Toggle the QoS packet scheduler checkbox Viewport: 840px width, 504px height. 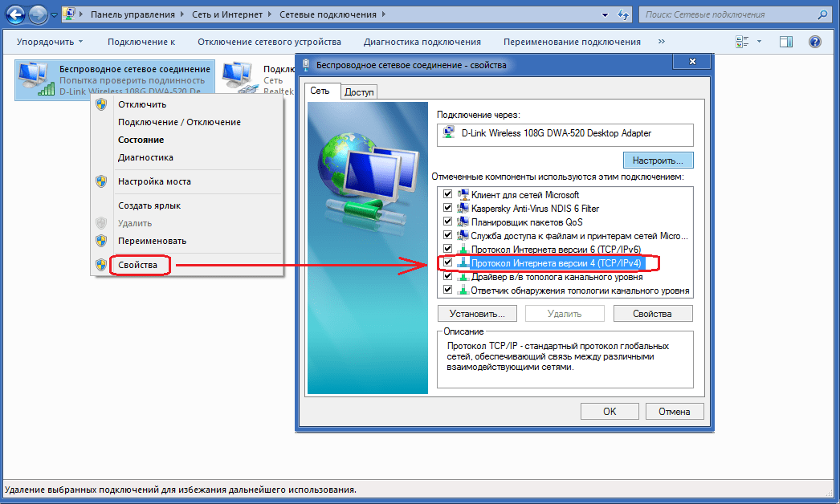[x=447, y=222]
